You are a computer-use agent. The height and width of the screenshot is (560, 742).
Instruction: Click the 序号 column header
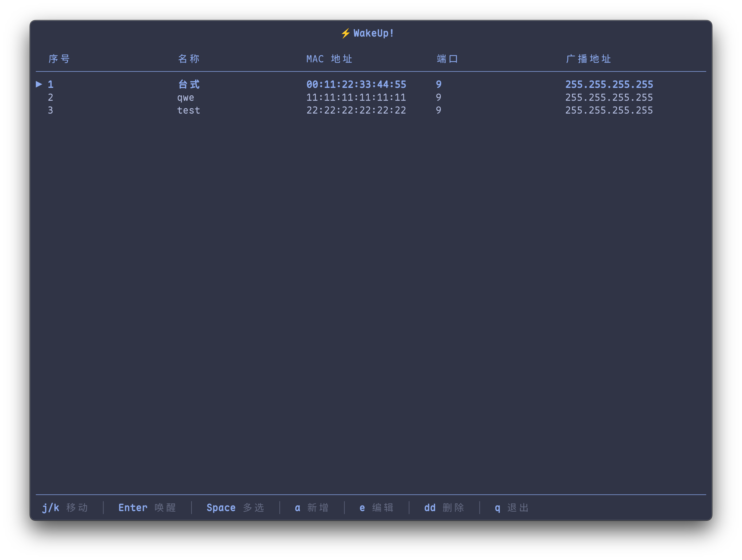pyautogui.click(x=59, y=59)
